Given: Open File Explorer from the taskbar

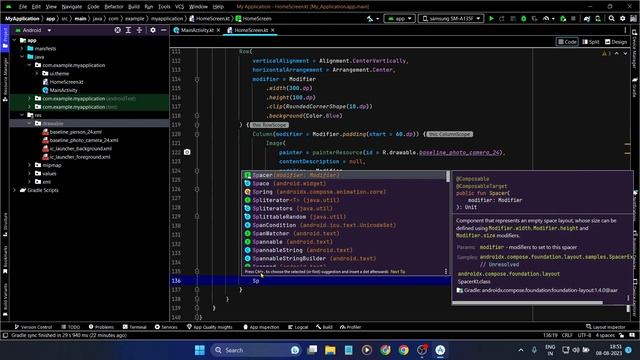Looking at the screenshot, I should pyautogui.click(x=330, y=350).
